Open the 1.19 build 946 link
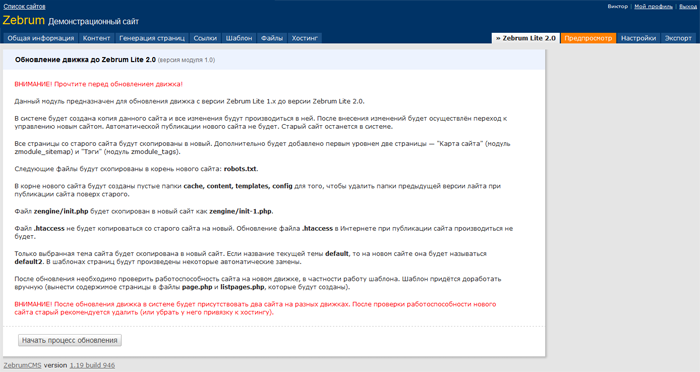Viewport: 700px width, 372px height. click(x=92, y=365)
